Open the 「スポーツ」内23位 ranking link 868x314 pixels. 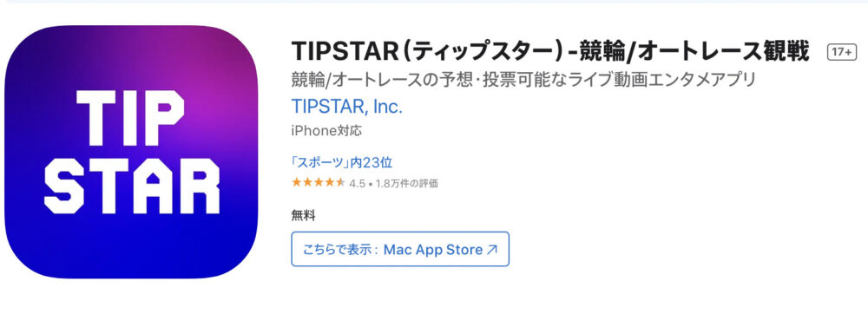coord(342,162)
